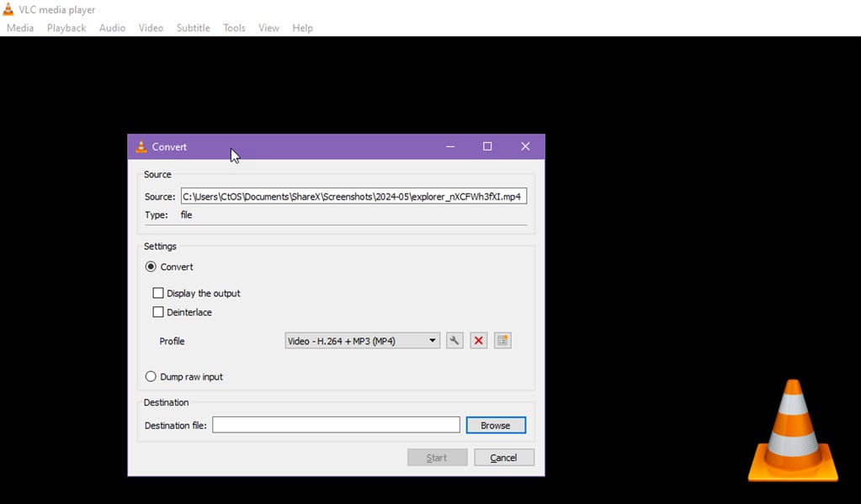The image size is (861, 504).
Task: Click the 'Type:' label
Action: [157, 215]
